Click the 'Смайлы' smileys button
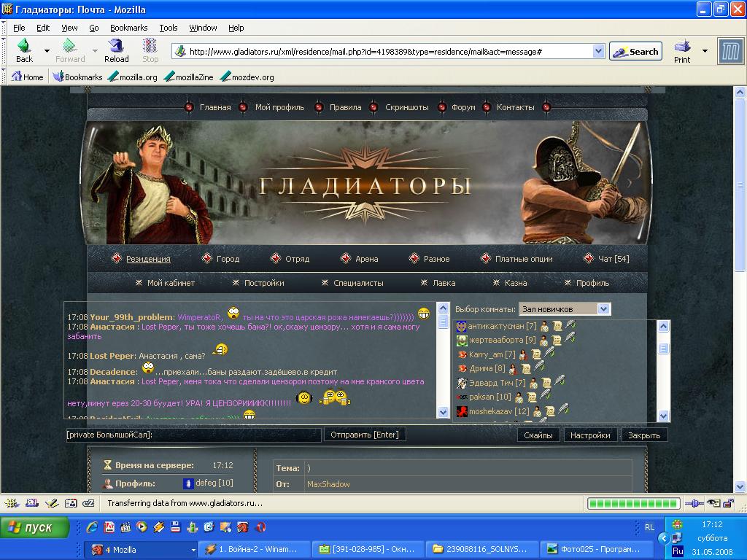 pos(539,435)
